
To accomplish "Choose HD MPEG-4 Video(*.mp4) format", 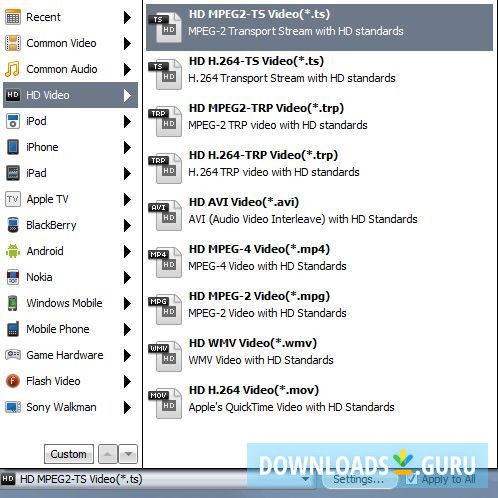I will point(319,262).
